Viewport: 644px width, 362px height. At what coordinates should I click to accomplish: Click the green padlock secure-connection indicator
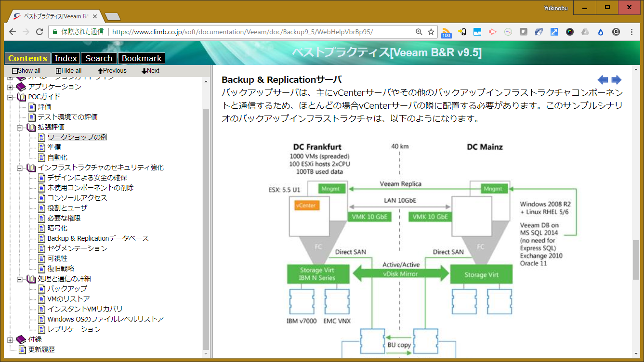tap(54, 32)
